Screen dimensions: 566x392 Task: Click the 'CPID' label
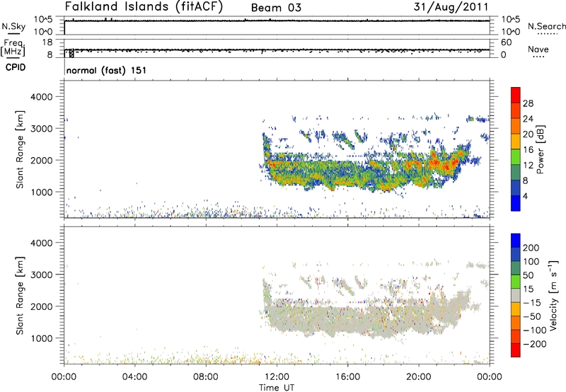tap(16, 67)
